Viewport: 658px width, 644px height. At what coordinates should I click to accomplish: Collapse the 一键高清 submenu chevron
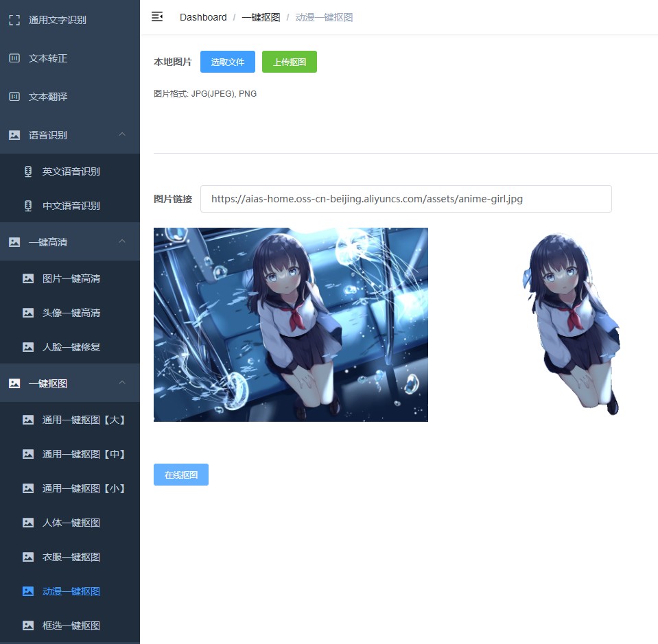tap(122, 241)
